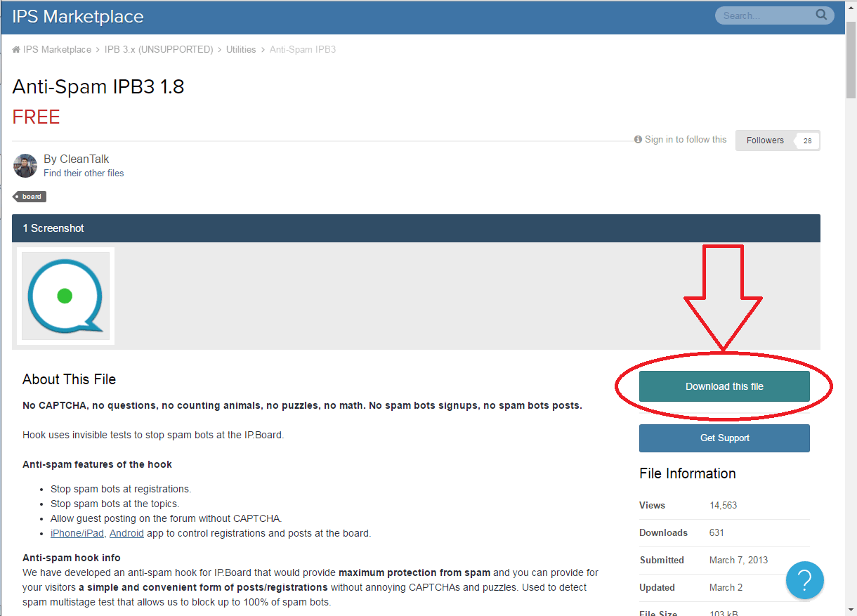857x616 pixels.
Task: Click 'Anti-spam features of the hook' heading
Action: (97, 464)
